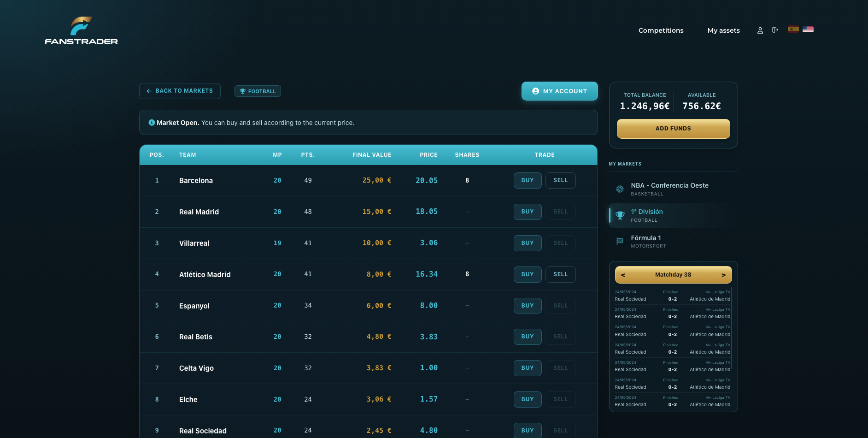Buy Barcelona shares
The height and width of the screenshot is (438, 868).
pyautogui.click(x=528, y=180)
